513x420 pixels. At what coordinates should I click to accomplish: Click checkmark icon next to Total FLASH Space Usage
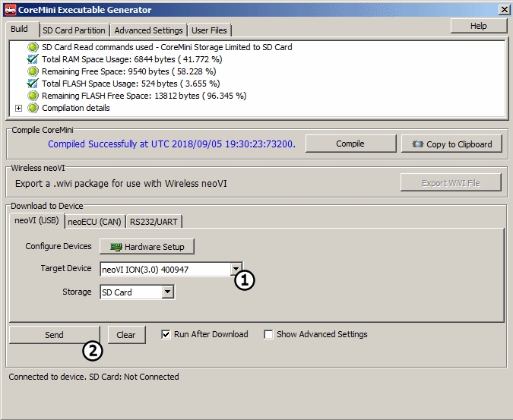coord(33,84)
